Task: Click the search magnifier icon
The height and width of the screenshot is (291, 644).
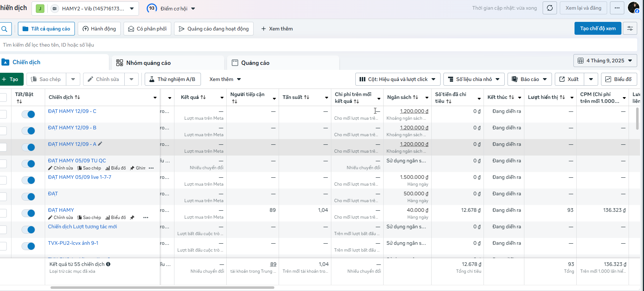Action: pyautogui.click(x=4, y=29)
